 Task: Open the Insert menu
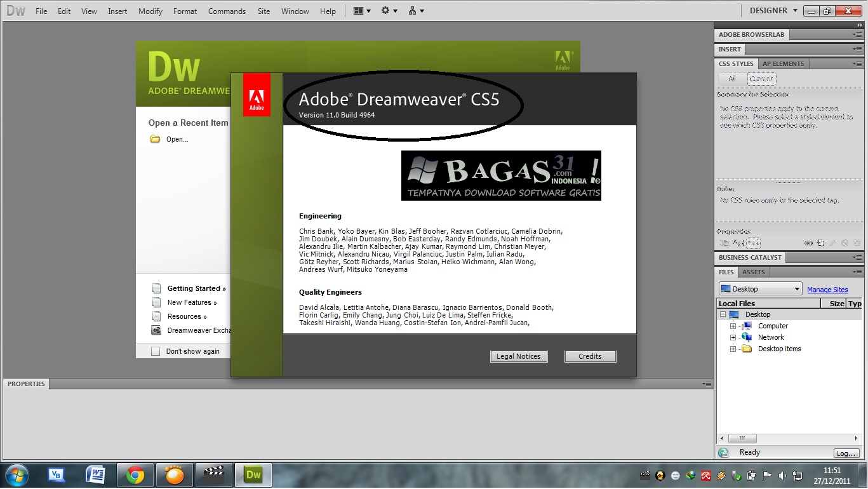point(117,11)
